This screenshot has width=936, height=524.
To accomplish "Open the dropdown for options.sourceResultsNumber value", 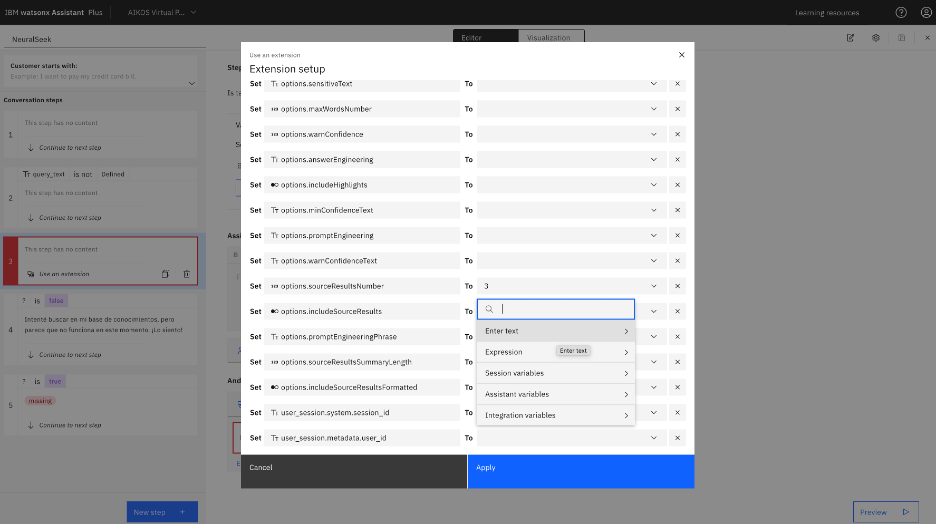I will tap(654, 286).
